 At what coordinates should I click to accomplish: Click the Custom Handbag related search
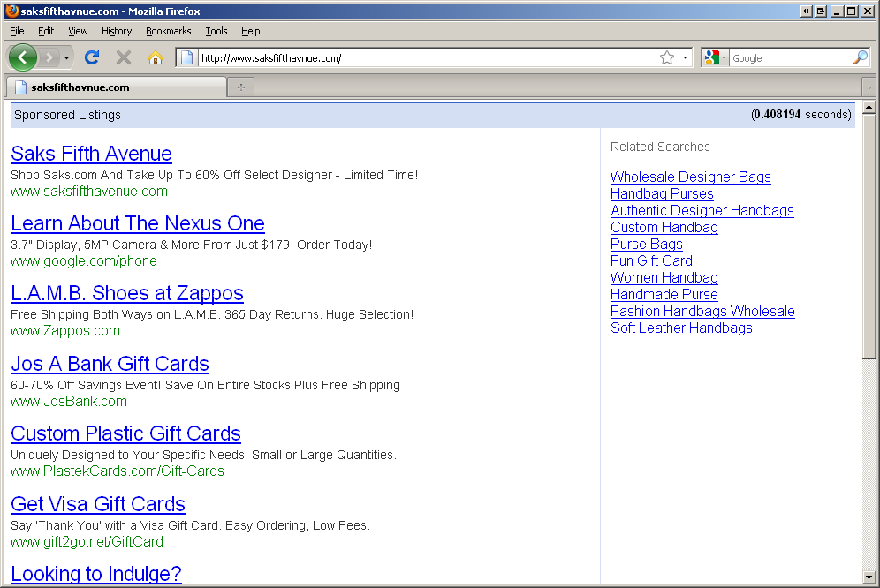pyautogui.click(x=664, y=227)
